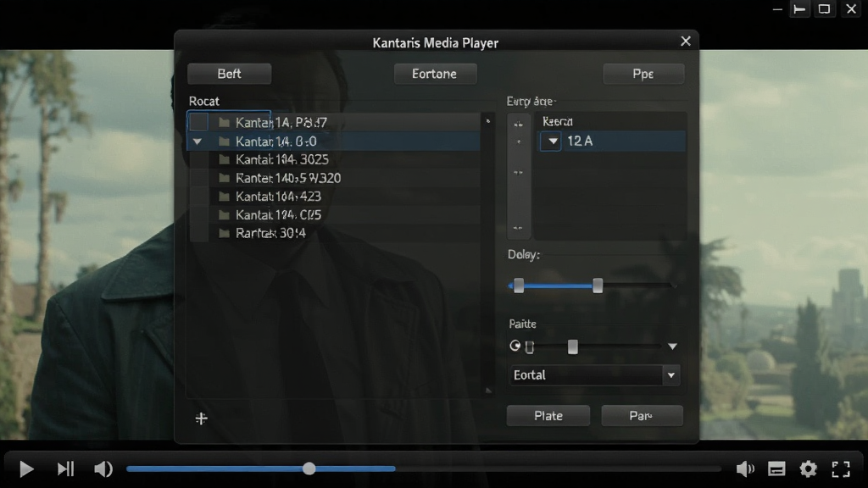Screen dimensions: 868x488
Task: Click folder icon of first Kantar row
Action: point(224,122)
